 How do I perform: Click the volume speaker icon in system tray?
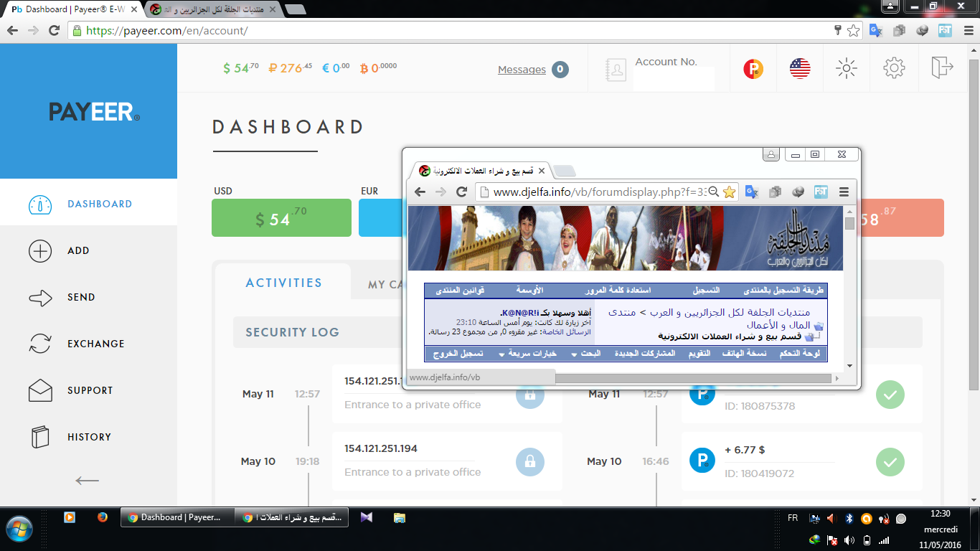[x=850, y=540]
